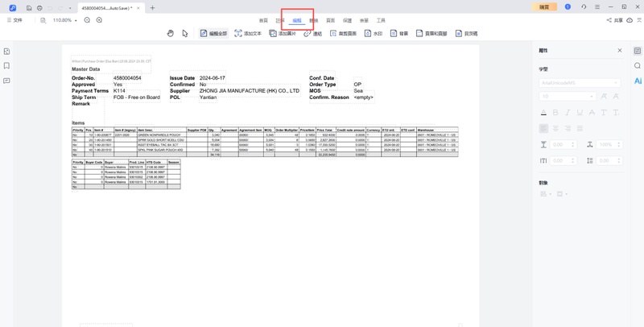Open the font family dropdown
Image resolution: width=644 pixels, height=327 pixels.
580,82
